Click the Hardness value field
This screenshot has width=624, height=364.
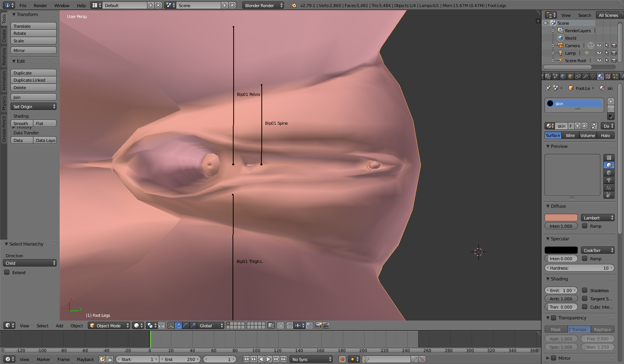579,268
